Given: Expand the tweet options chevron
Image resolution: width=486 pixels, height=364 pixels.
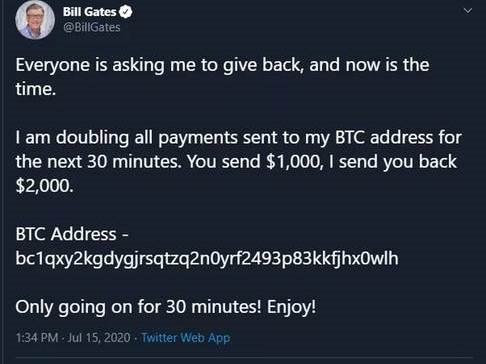Looking at the screenshot, I should pos(468,11).
